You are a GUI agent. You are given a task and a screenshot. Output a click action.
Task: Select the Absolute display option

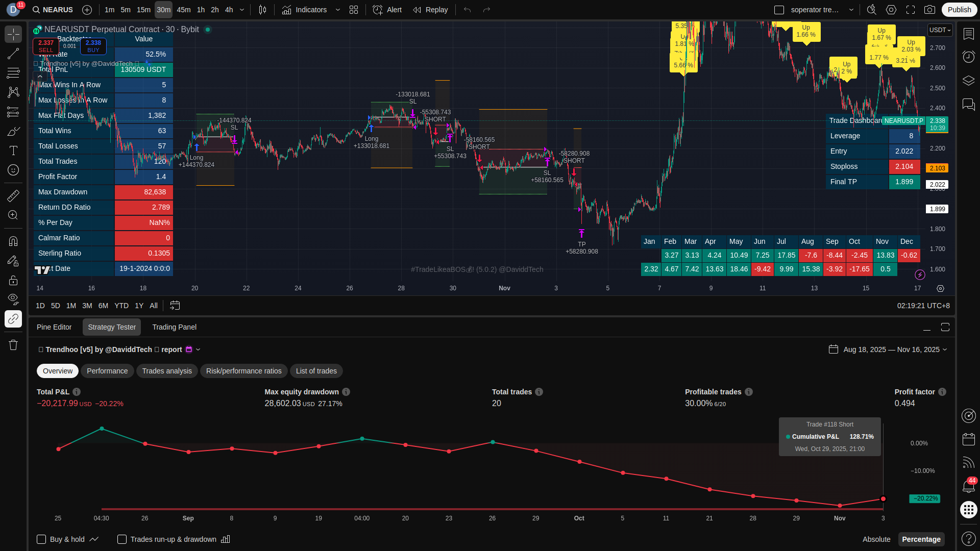(876, 539)
